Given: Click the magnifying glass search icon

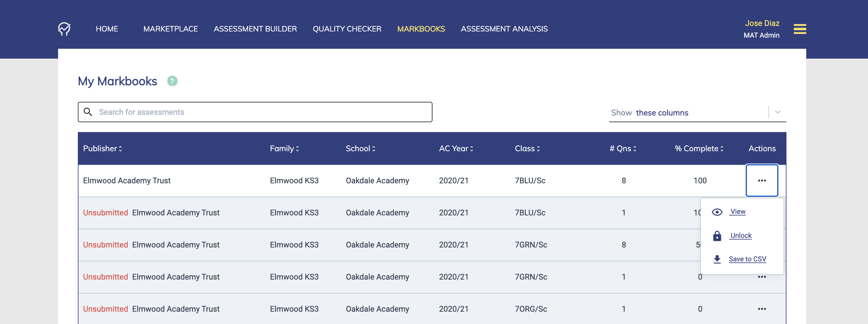Looking at the screenshot, I should pyautogui.click(x=89, y=112).
